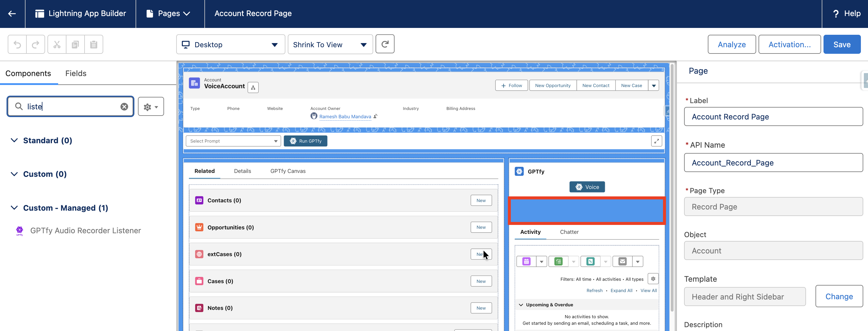Select GPTfy Audio Recorder Listener component
The image size is (868, 331).
pos(85,231)
